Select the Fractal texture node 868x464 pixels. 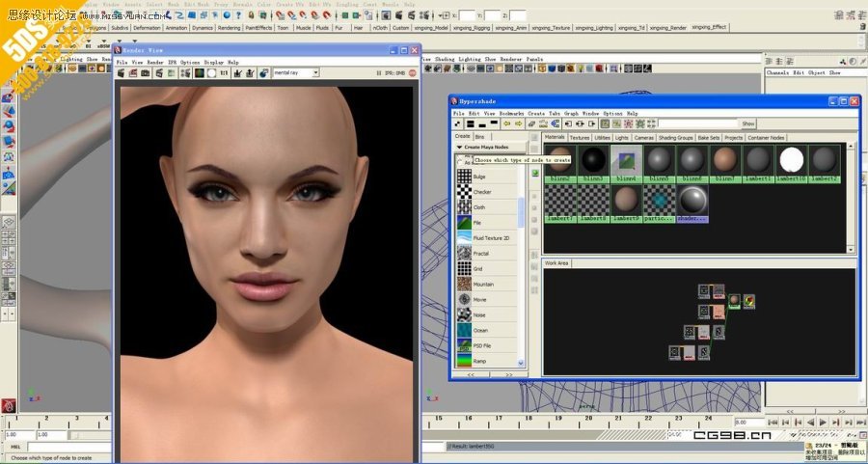[x=481, y=254]
